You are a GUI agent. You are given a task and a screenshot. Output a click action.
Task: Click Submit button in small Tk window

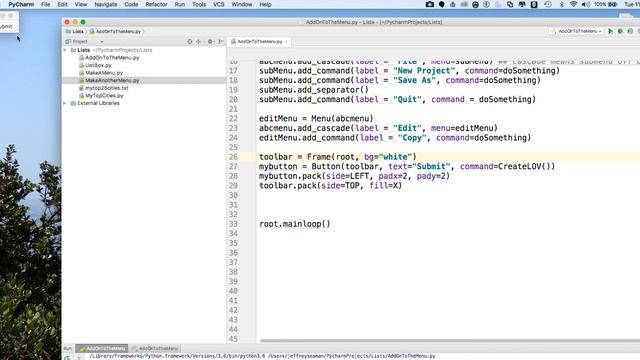coord(6,27)
